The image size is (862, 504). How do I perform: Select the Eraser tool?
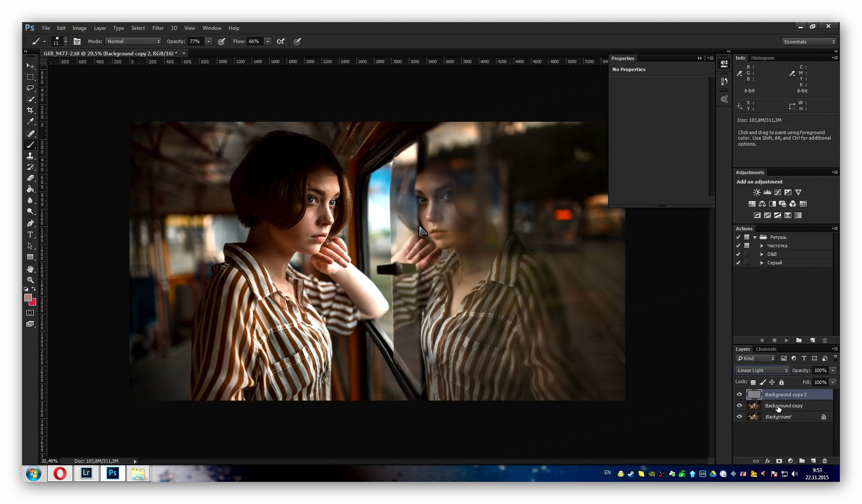[x=30, y=178]
